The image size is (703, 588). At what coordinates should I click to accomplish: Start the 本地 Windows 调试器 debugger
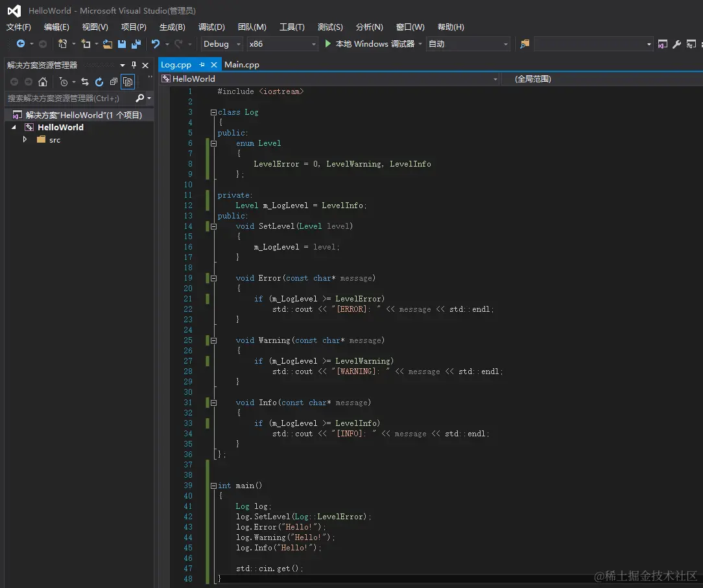point(369,44)
